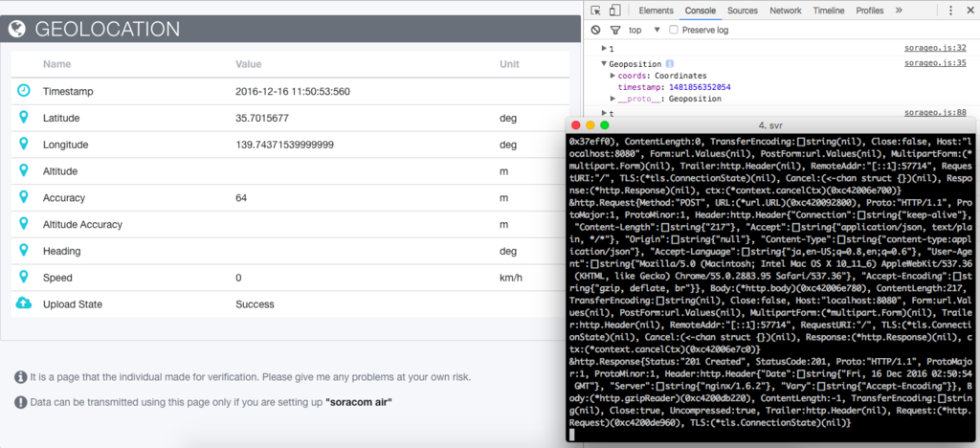Viewport: 980px width, 448px height.
Task: Open the DevTools three-dot settings menu
Action: click(950, 10)
